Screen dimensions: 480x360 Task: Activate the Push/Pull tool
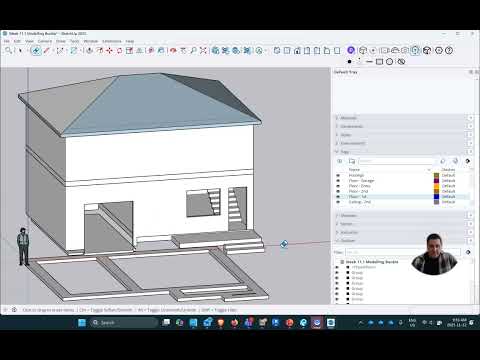click(89, 50)
